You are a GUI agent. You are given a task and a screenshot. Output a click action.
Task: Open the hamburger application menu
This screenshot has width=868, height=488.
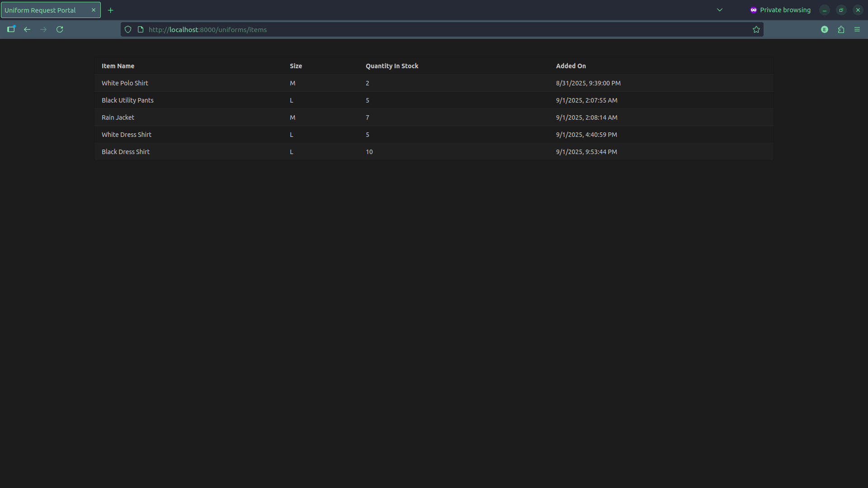pyautogui.click(x=857, y=29)
